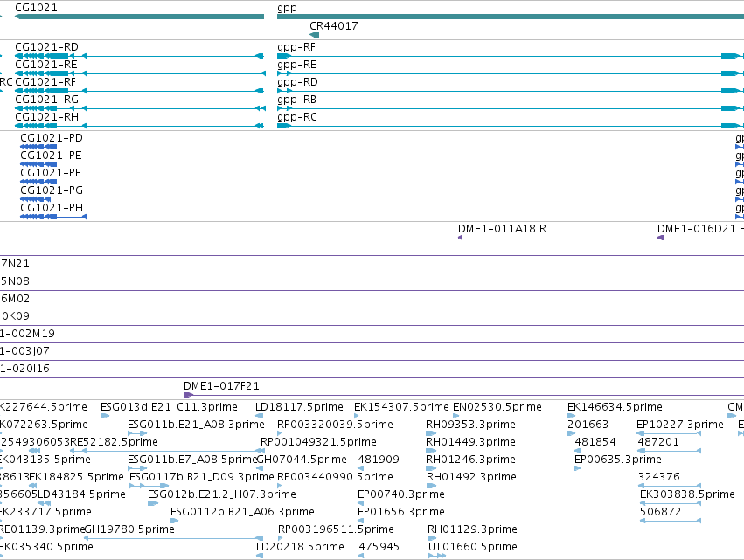Click the CG1021-PF protein feature
This screenshot has width=744, height=560.
pos(38,182)
